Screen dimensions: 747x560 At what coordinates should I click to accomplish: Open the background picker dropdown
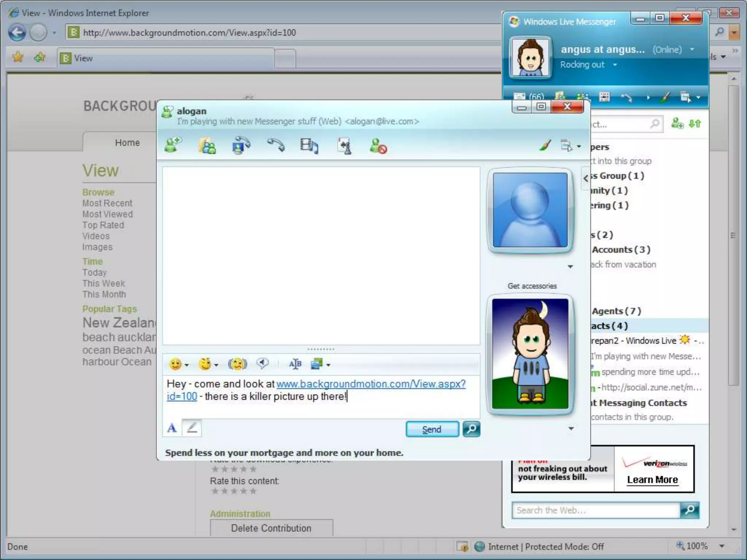point(320,364)
